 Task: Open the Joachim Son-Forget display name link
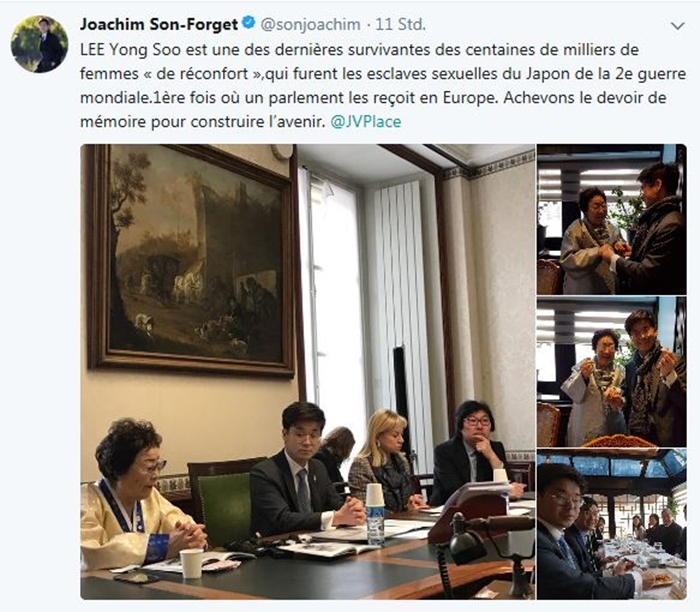click(158, 24)
